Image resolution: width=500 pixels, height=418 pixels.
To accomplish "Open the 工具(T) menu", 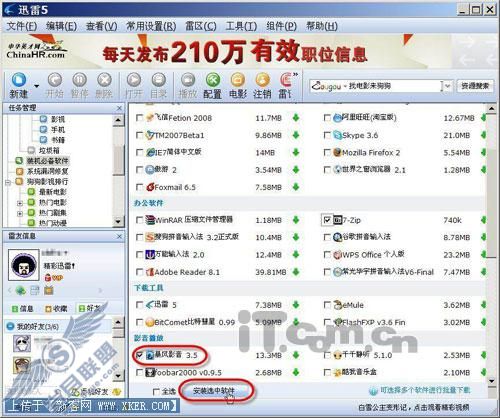I will point(241,26).
